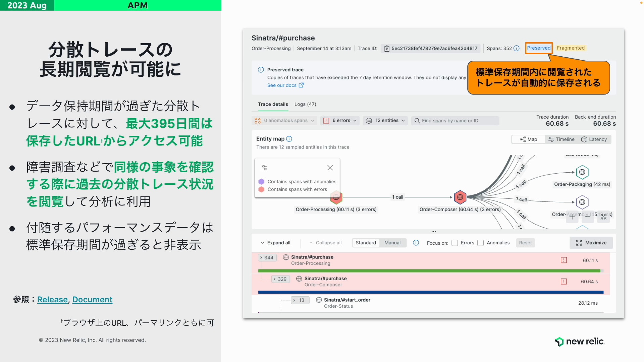The width and height of the screenshot is (644, 362).
Task: Switch span grouping to Standard
Action: pyautogui.click(x=366, y=243)
